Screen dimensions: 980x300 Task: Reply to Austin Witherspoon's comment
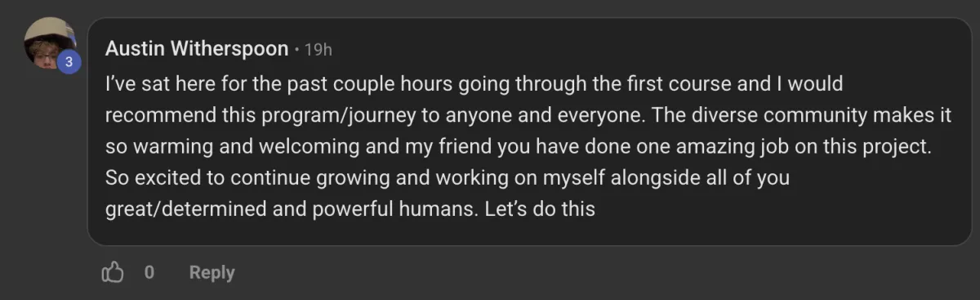coord(212,272)
